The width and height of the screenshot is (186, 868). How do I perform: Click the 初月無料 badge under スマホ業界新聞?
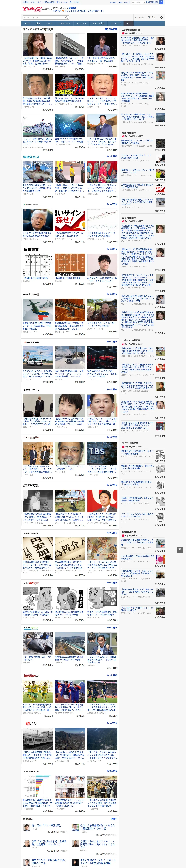click(x=63, y=832)
